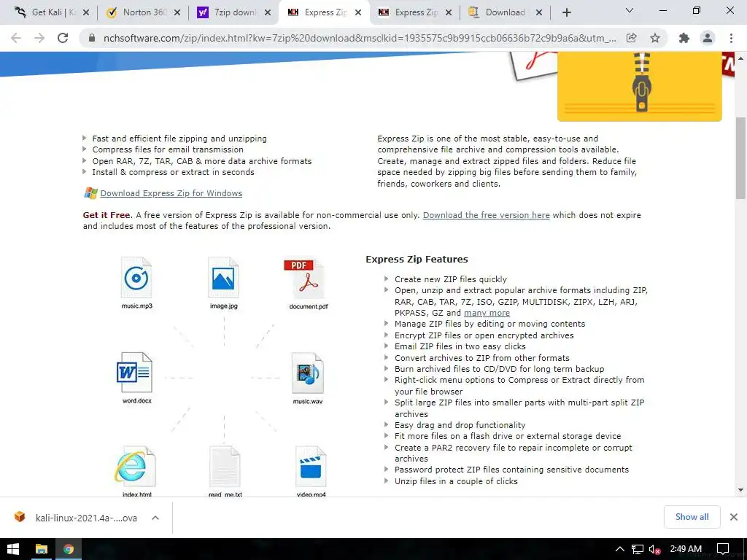Image resolution: width=747 pixels, height=560 pixels.
Task: Click 'Create new ZIP files quickly' text
Action: click(451, 279)
